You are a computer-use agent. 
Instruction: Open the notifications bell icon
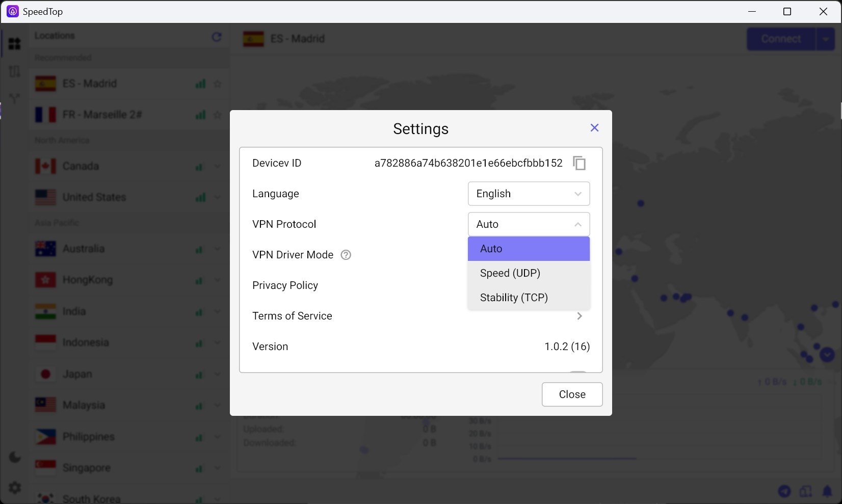point(827,491)
